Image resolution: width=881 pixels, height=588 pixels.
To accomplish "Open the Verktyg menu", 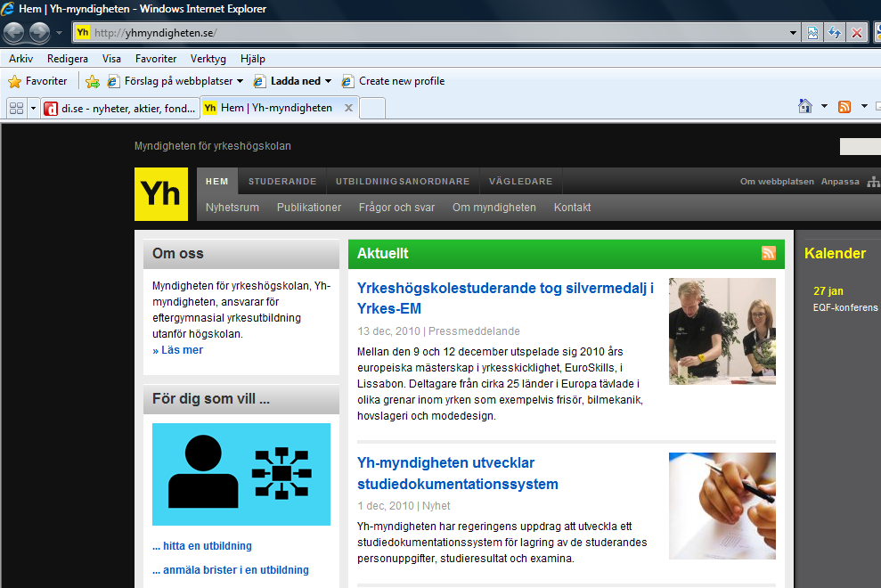I will click(208, 59).
